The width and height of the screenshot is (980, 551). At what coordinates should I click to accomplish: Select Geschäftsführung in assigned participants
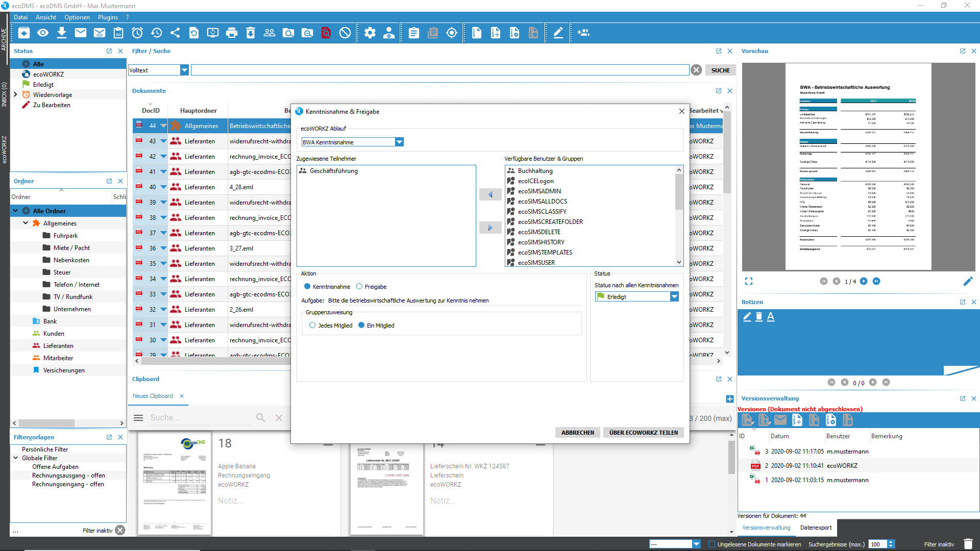(x=334, y=171)
